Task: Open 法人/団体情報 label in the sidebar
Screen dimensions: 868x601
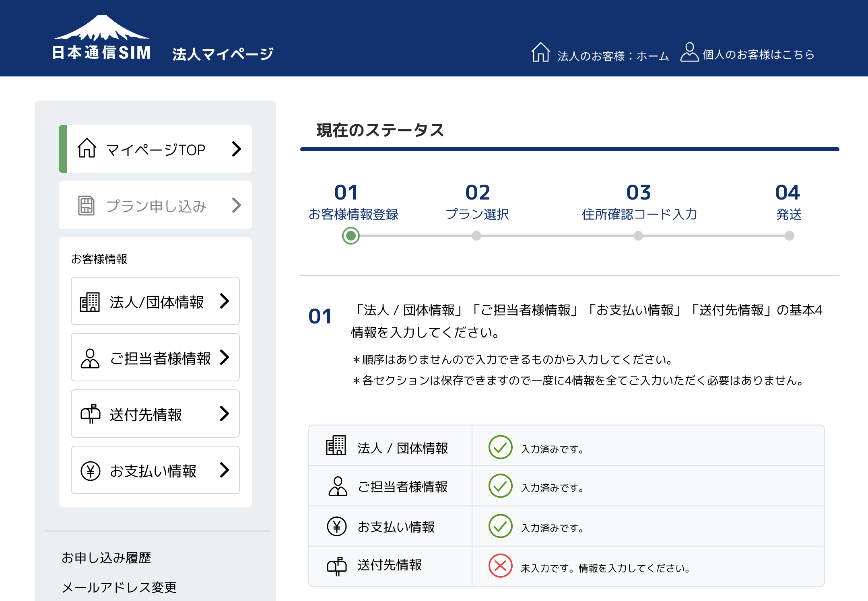Action: (x=157, y=302)
